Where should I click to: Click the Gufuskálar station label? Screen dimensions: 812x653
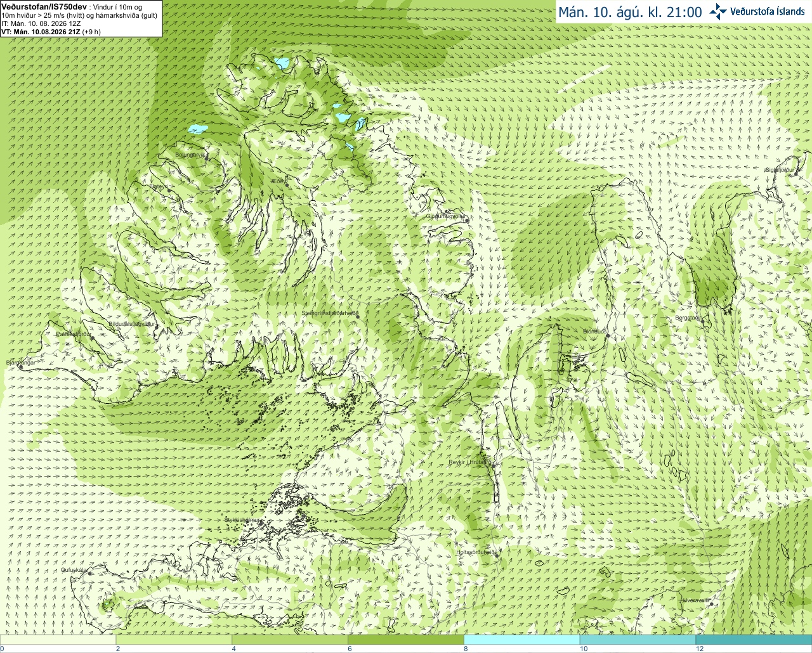coord(73,570)
